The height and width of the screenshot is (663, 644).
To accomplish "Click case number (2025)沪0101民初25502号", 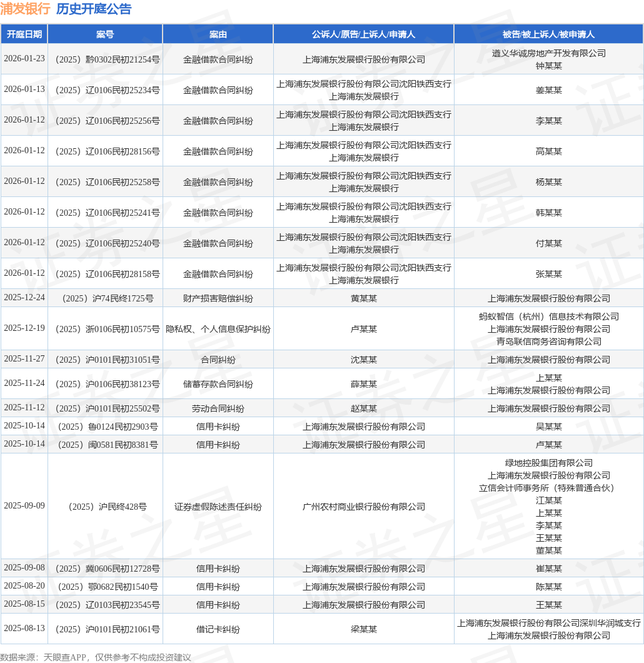I will (x=108, y=408).
